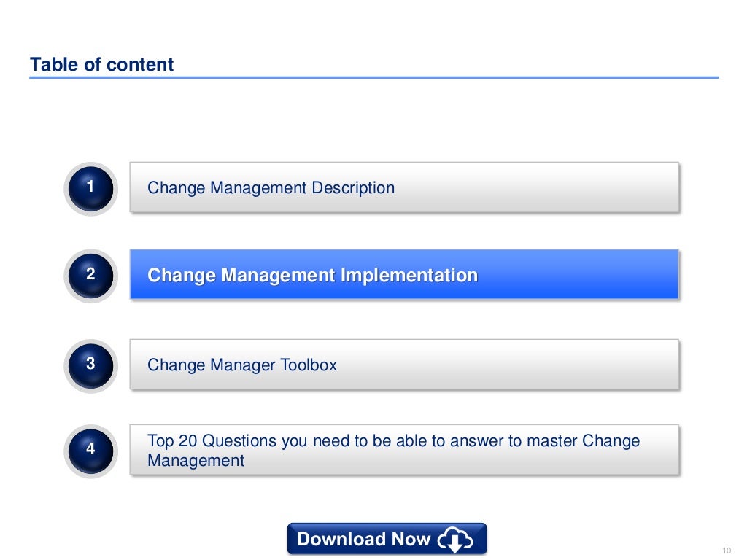Click the word 'Management' under Top 20 Questions

[x=196, y=461]
